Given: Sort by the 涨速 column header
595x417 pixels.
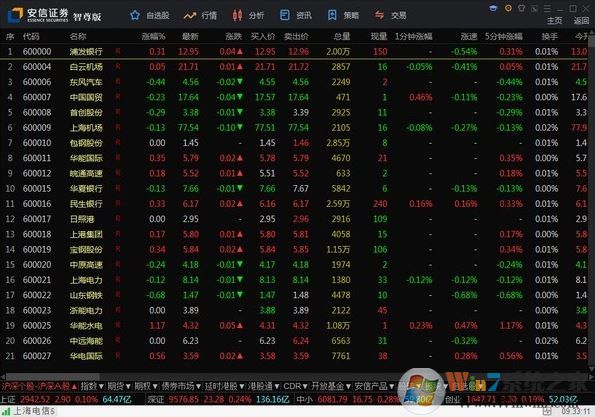Looking at the screenshot, I should click(x=469, y=37).
